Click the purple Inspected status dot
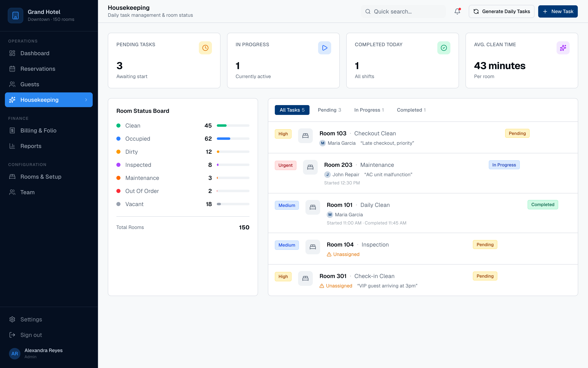 click(x=119, y=165)
